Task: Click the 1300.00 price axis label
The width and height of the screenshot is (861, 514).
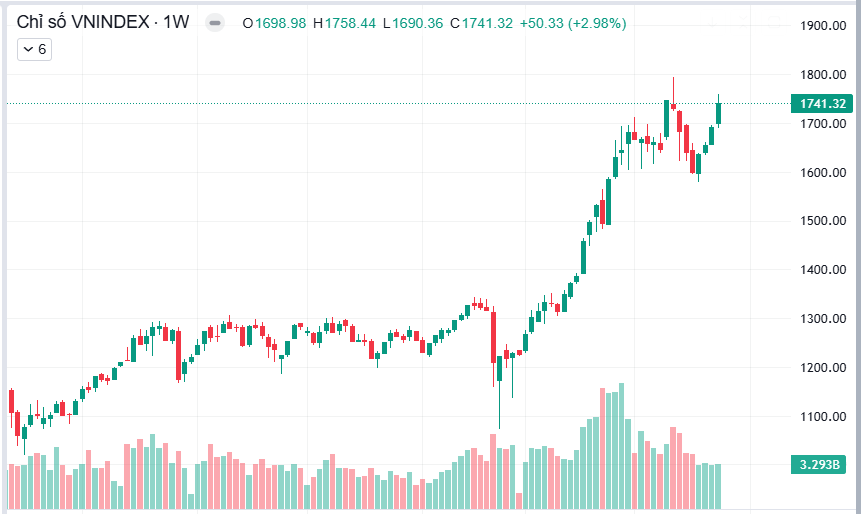Action: point(823,319)
